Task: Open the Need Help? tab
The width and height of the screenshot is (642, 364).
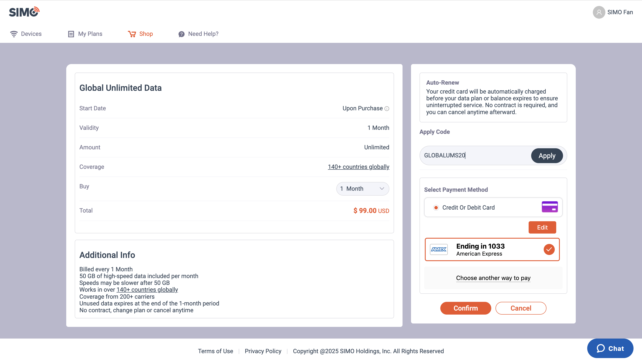Action: [199, 34]
